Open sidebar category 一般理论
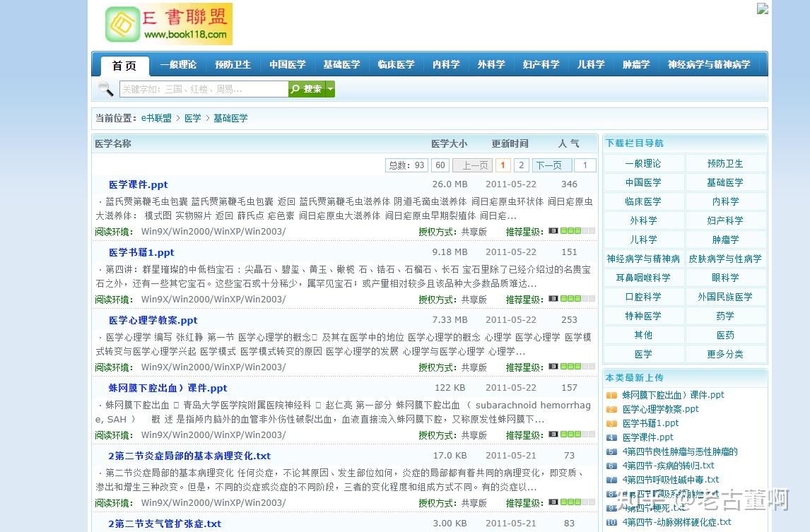 point(643,164)
